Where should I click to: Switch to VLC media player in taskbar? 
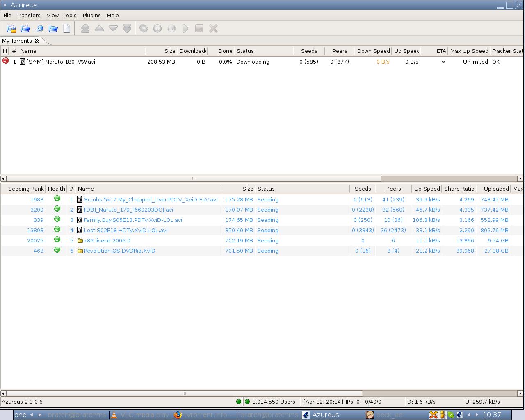(140, 415)
